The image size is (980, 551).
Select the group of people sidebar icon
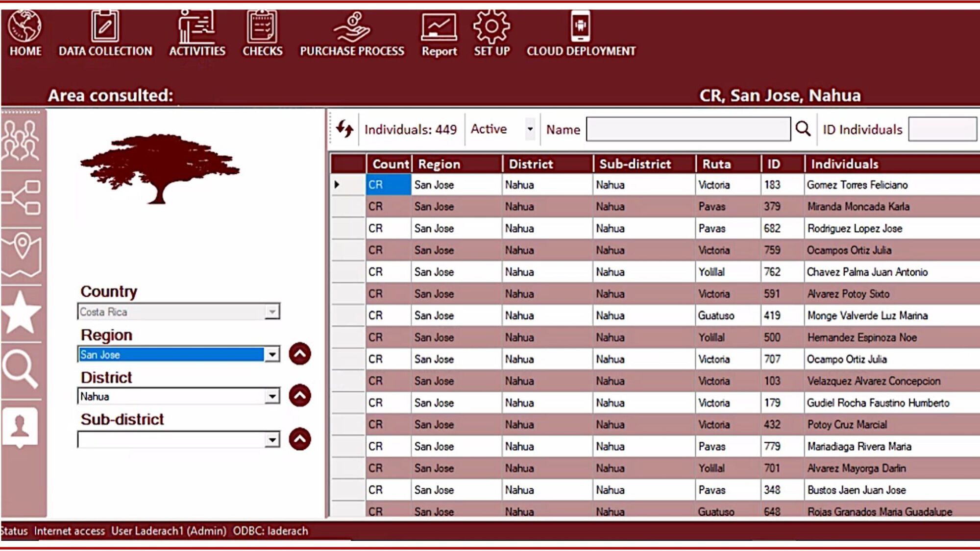[x=21, y=141]
